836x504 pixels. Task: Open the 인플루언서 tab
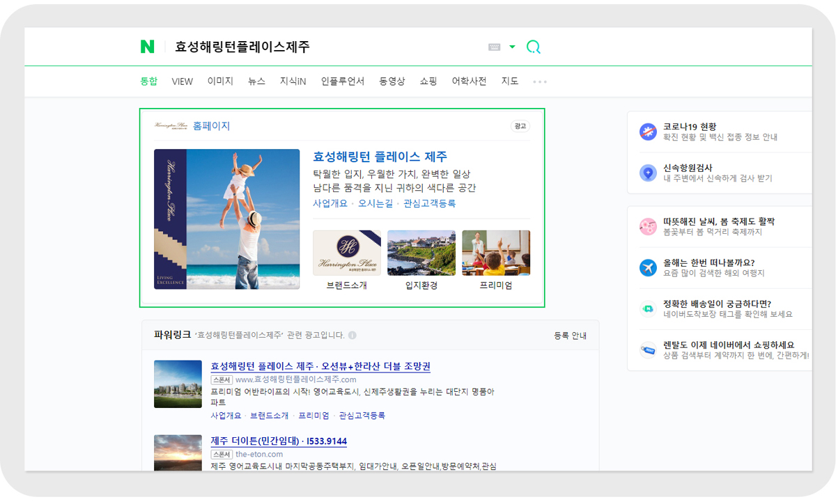[343, 81]
